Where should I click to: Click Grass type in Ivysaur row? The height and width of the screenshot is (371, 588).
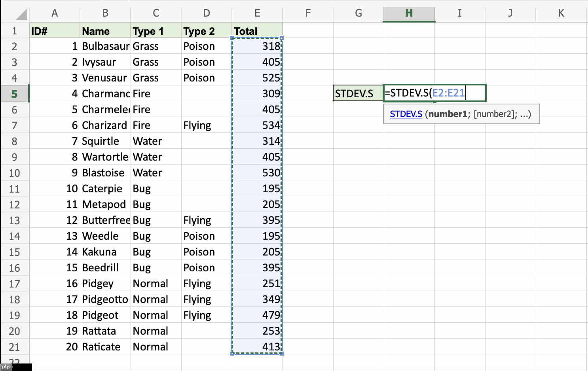[x=156, y=62]
